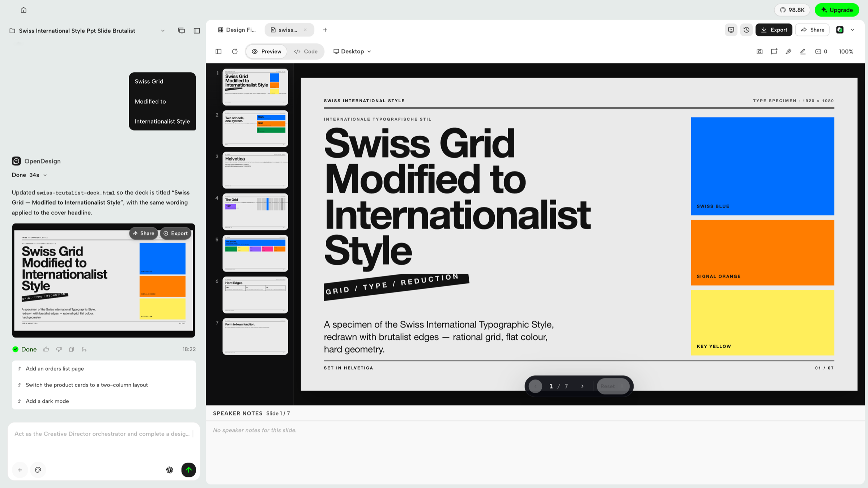This screenshot has height=488, width=868.
Task: Choose suggestion 'Add an orders list page'
Action: pyautogui.click(x=104, y=369)
